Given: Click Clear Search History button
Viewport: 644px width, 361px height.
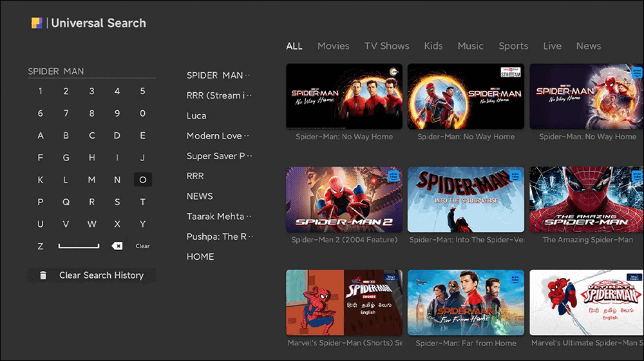Looking at the screenshot, I should click(x=91, y=275).
